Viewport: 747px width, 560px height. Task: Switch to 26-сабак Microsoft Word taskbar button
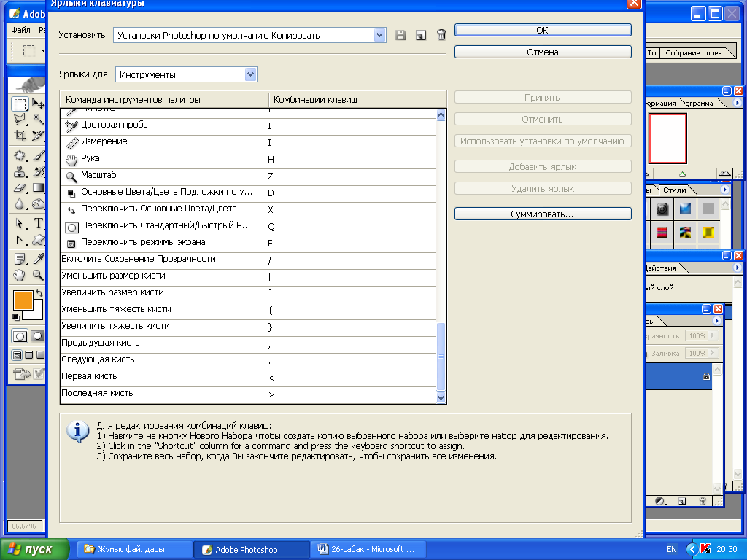click(368, 549)
